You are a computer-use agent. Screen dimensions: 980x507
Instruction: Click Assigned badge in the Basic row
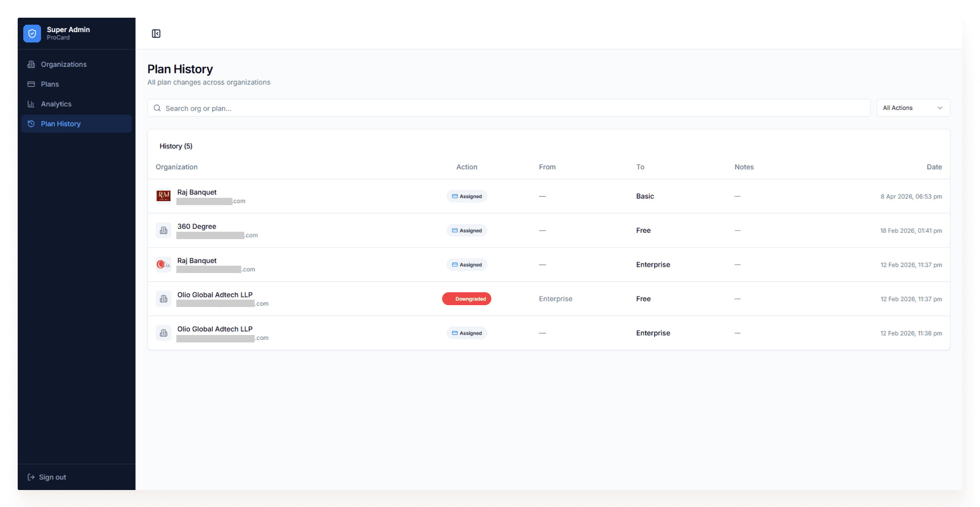click(x=467, y=196)
